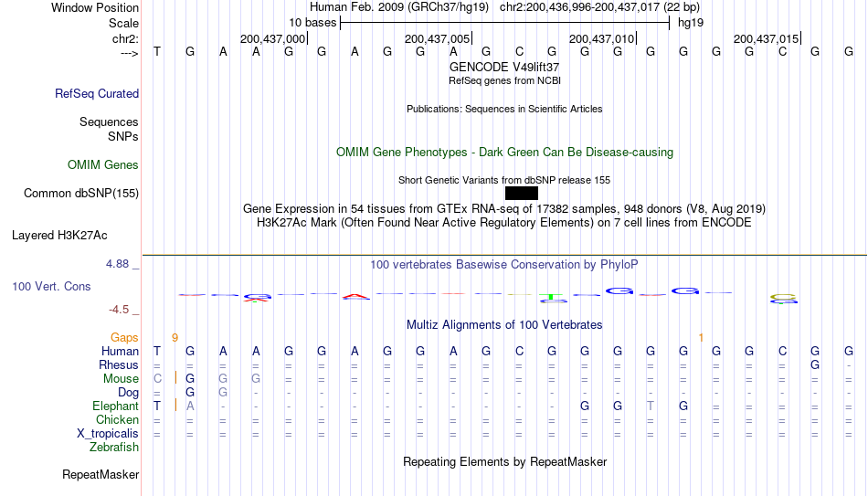This screenshot has width=868, height=496.
Task: Click the 4.88 conservation upper value
Action: click(117, 264)
